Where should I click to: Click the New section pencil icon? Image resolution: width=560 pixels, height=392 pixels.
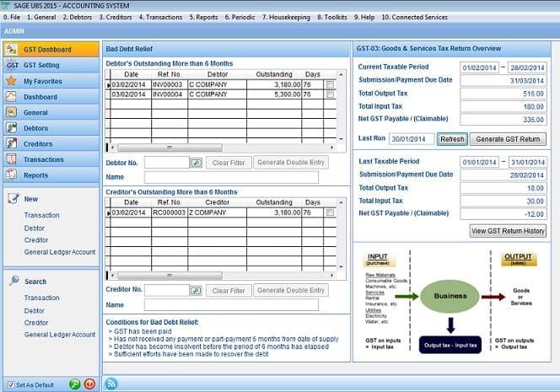(x=13, y=198)
